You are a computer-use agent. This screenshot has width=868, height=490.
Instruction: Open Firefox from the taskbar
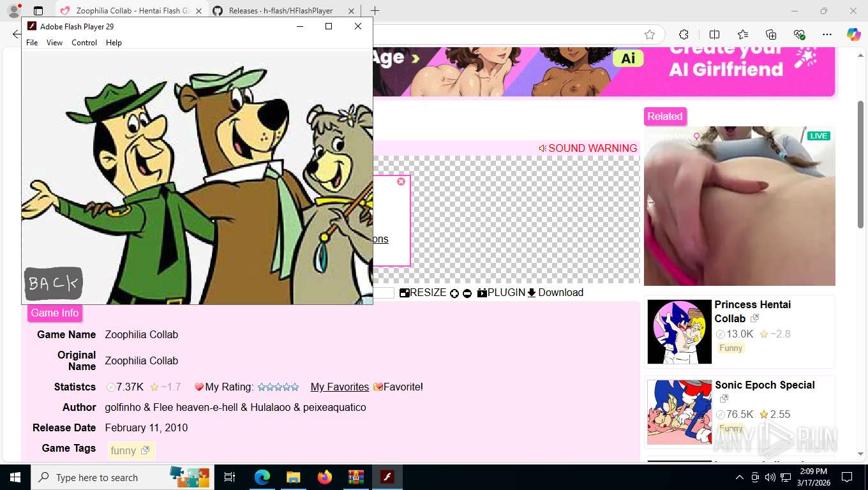tap(324, 477)
